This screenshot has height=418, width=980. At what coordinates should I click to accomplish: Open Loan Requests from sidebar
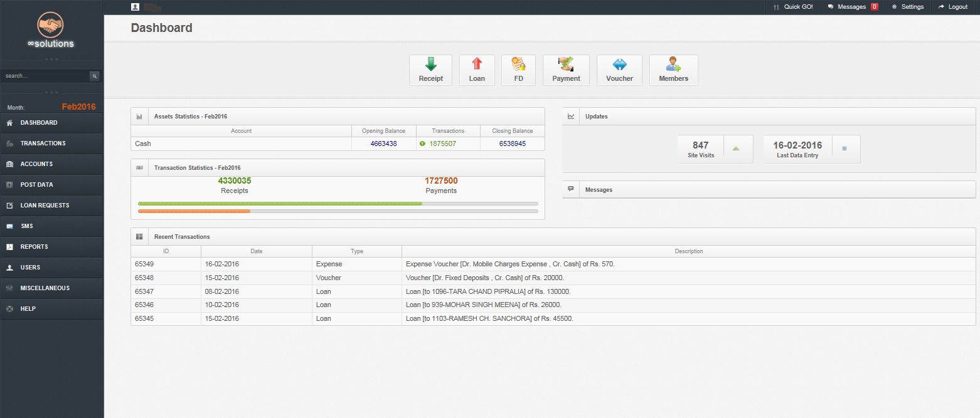(45, 206)
